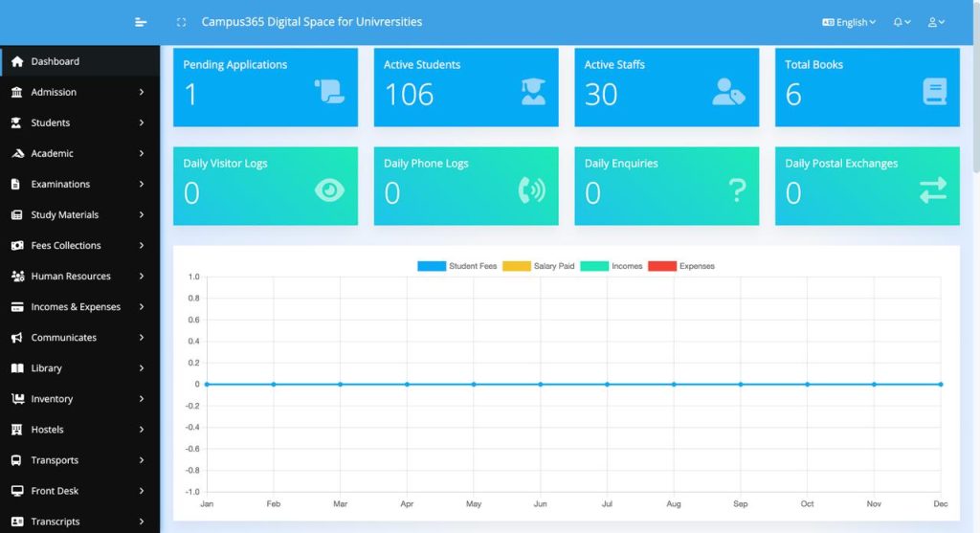980x533 pixels.
Task: Expand the Library menu chevron
Action: tap(142, 368)
